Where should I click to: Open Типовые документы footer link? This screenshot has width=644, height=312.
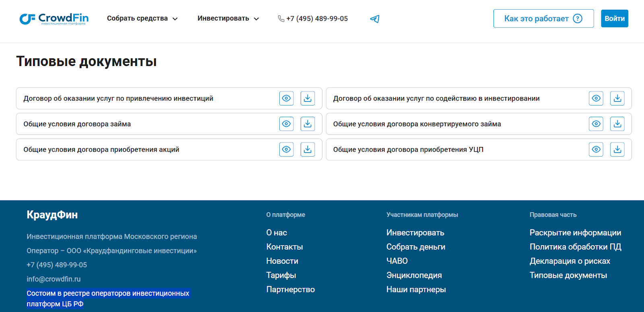568,275
